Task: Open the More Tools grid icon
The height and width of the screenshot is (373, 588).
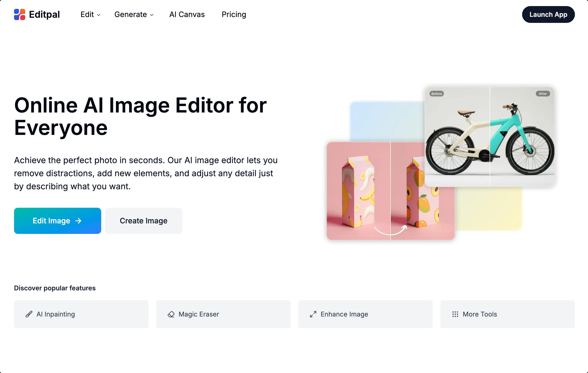Action: (x=455, y=314)
